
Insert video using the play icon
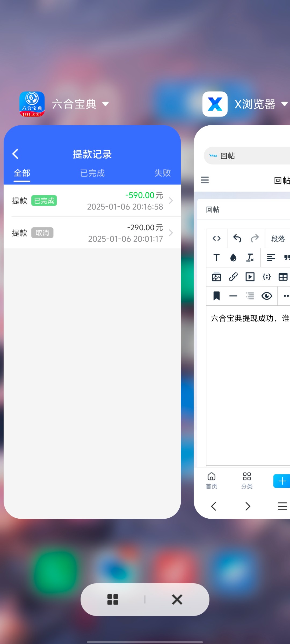coord(250,277)
